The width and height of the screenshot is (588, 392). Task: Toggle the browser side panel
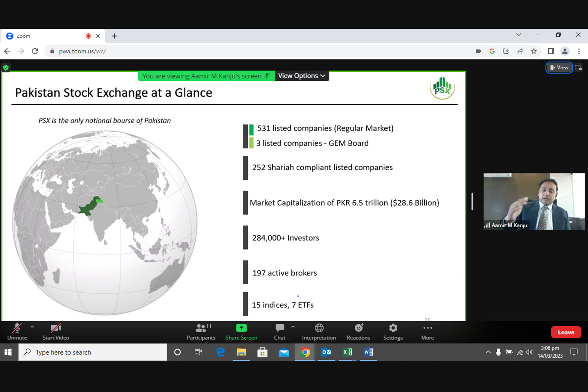click(x=551, y=51)
